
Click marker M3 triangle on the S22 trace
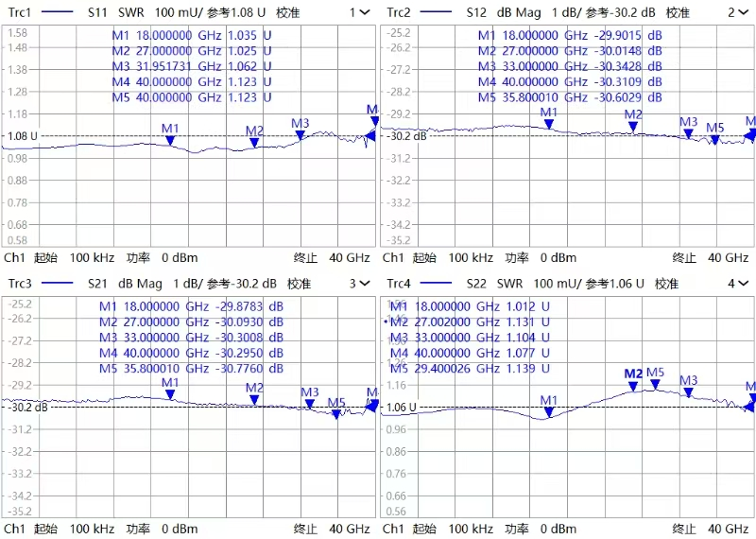pyautogui.click(x=689, y=392)
